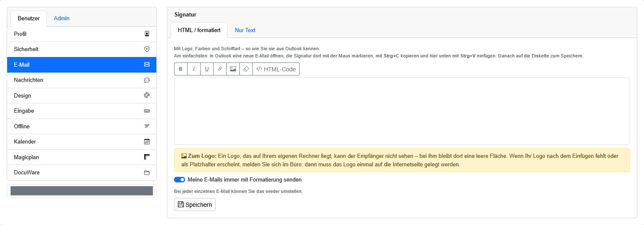Click the 'Bei jeder einzelnen E-Mail' hint
644x225 pixels.
[239, 191]
